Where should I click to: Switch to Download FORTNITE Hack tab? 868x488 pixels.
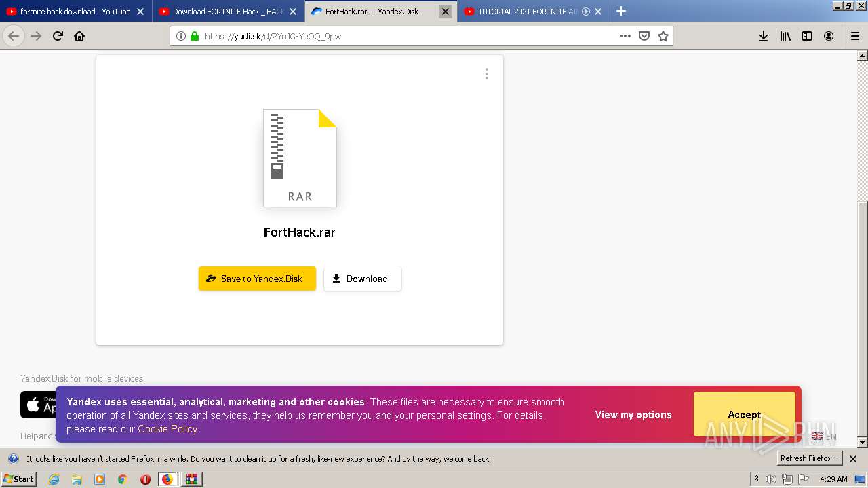click(x=227, y=12)
